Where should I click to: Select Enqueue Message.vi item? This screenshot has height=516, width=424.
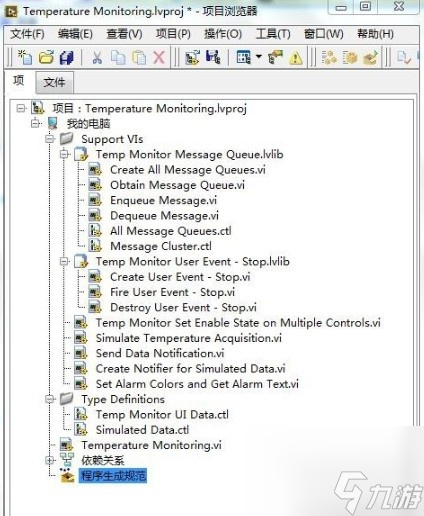coord(163,200)
